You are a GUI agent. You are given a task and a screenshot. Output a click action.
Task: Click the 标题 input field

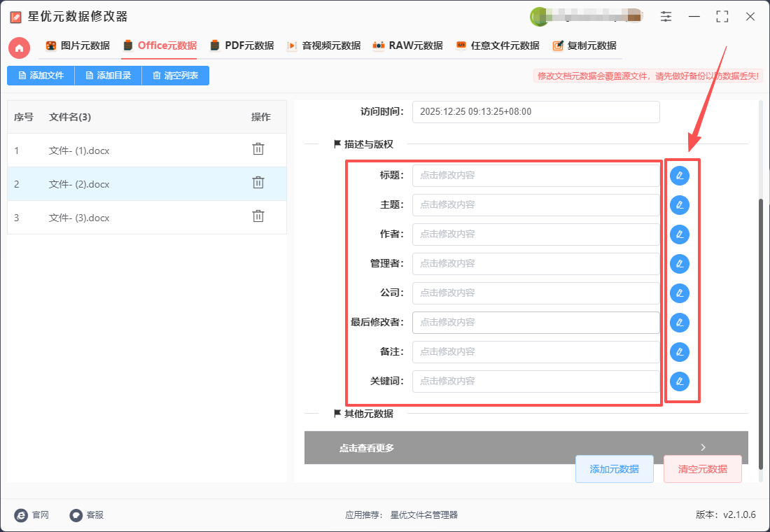coord(535,176)
